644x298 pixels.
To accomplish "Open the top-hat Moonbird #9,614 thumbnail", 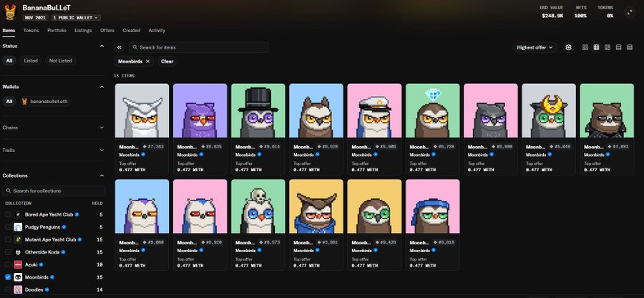I will point(258,110).
